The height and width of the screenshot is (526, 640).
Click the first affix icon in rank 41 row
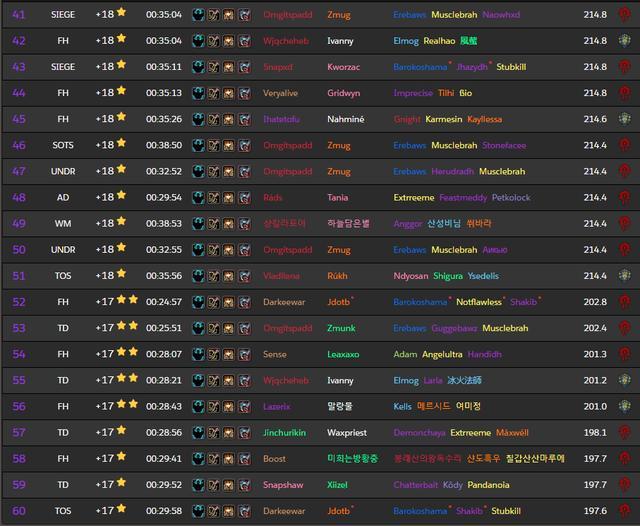198,15
